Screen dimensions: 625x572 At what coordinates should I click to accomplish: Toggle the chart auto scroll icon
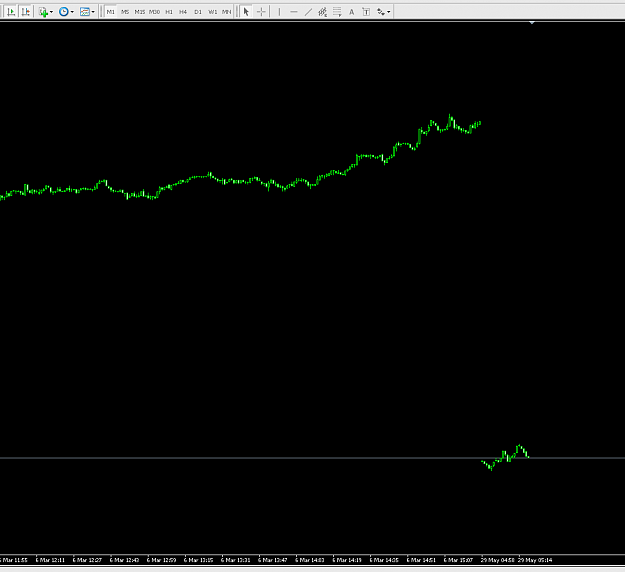pos(11,12)
